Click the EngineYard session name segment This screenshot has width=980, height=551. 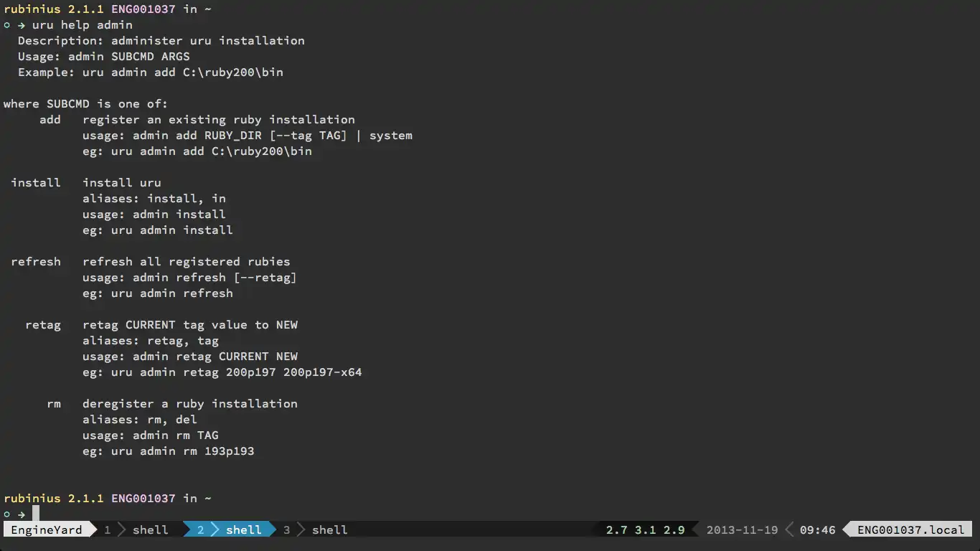(x=47, y=530)
